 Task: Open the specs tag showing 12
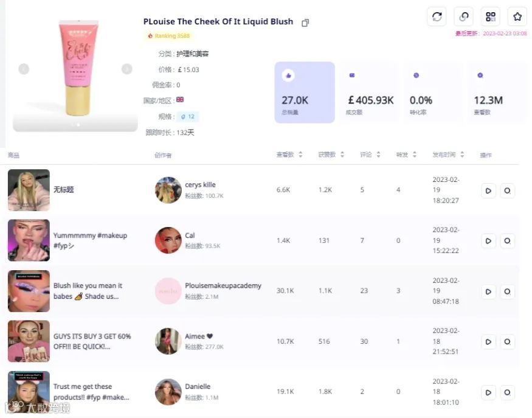point(188,116)
